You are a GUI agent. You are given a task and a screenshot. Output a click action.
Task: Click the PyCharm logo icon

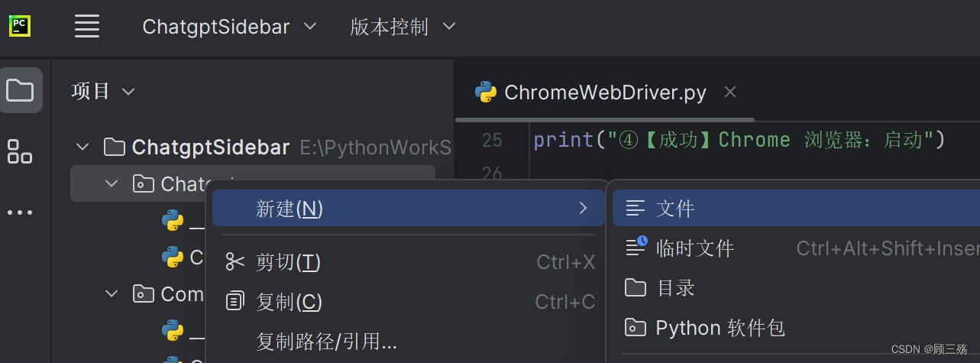(x=20, y=27)
